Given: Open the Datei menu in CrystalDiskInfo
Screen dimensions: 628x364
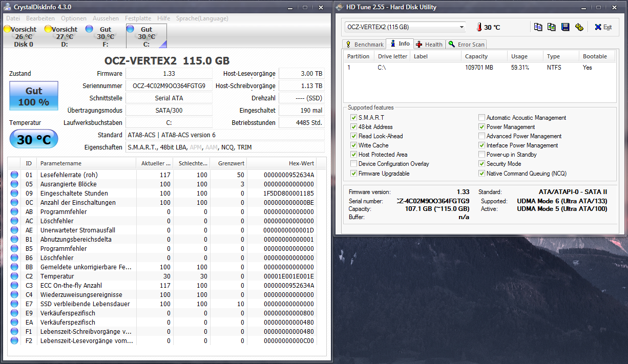Looking at the screenshot, I should (x=13, y=18).
